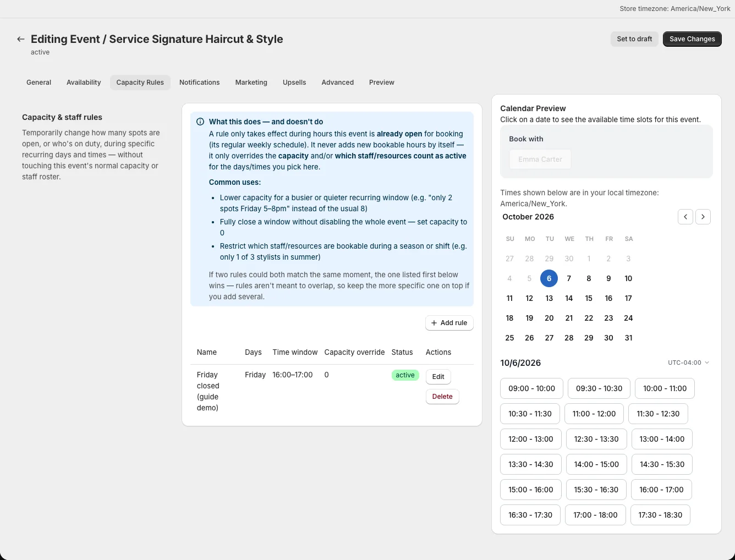Image resolution: width=735 pixels, height=560 pixels.
Task: Click the back arrow beside Editing Event
Action: 21,39
